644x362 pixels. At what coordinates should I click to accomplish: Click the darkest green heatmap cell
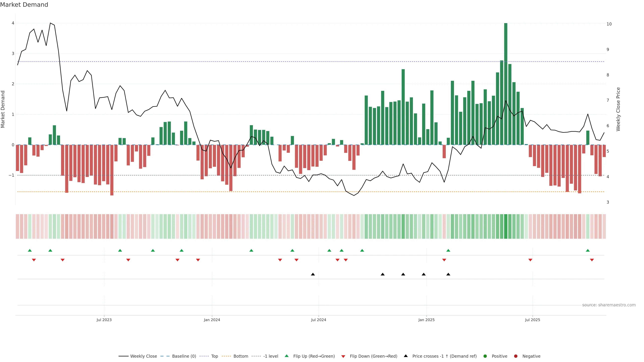[x=506, y=226]
